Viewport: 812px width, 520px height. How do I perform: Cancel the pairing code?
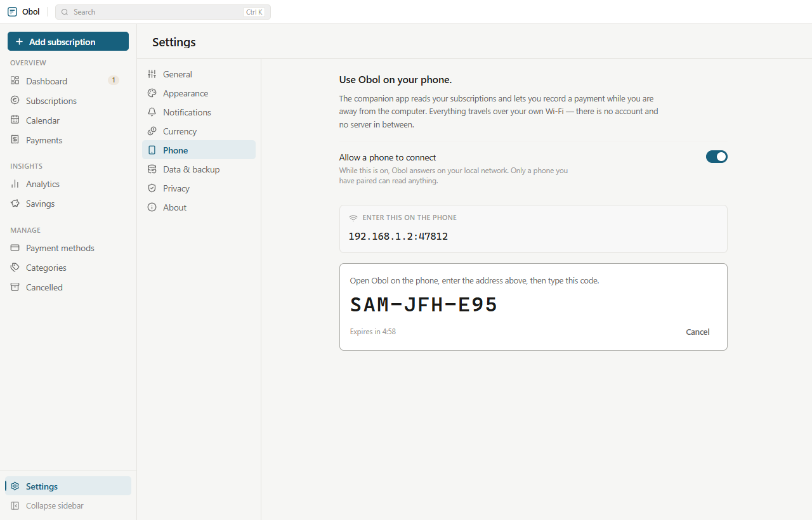click(698, 332)
